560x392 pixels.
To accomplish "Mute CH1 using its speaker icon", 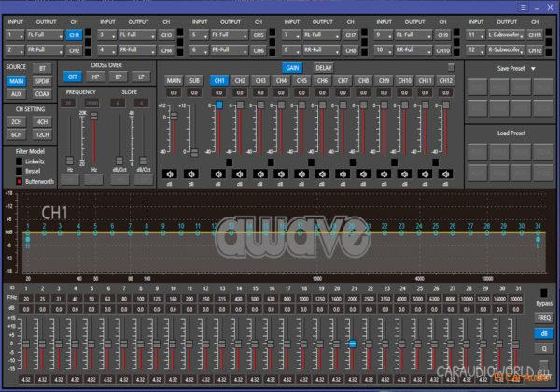I will (x=218, y=175).
